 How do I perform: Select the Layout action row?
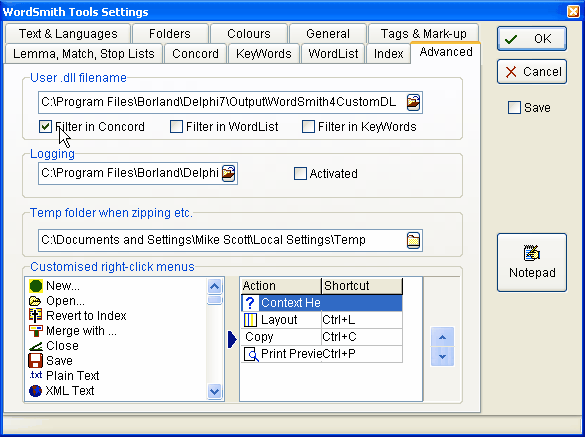pyautogui.click(x=322, y=320)
